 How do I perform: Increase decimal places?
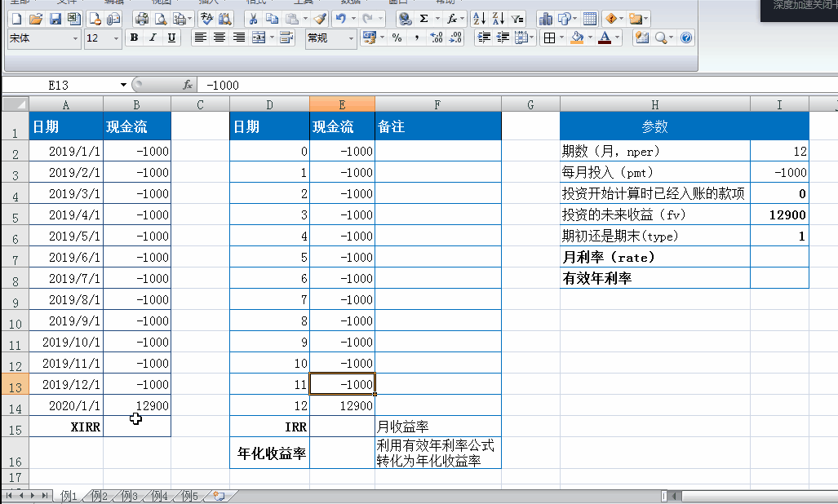(437, 38)
